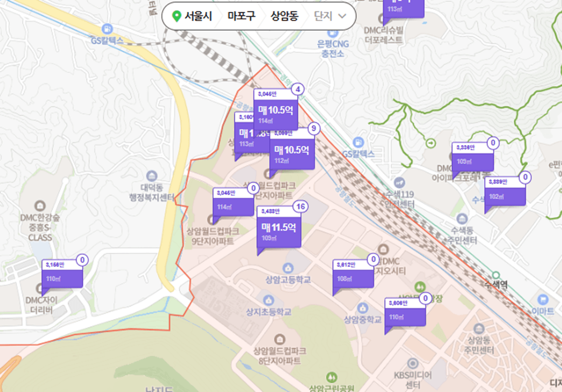This screenshot has height=392, width=562.
Task: Open the 3,168만 110㎡ marker near DMC자이 더리버
Action: point(62,274)
